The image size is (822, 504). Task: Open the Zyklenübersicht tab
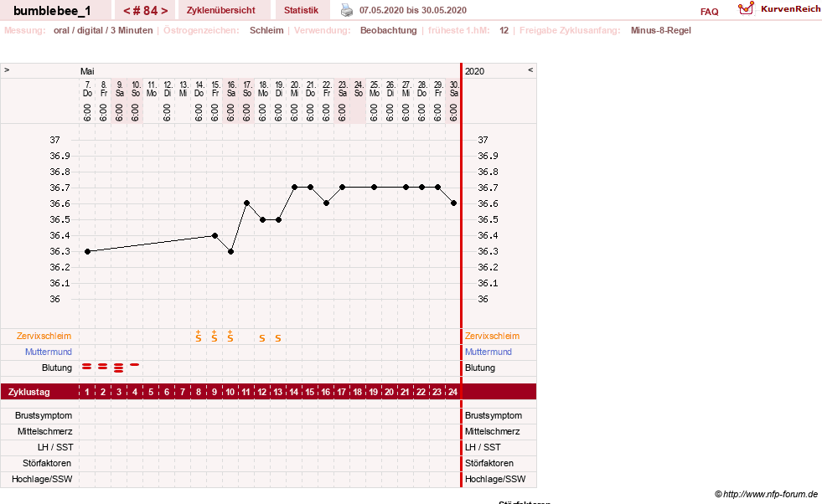[x=220, y=10]
